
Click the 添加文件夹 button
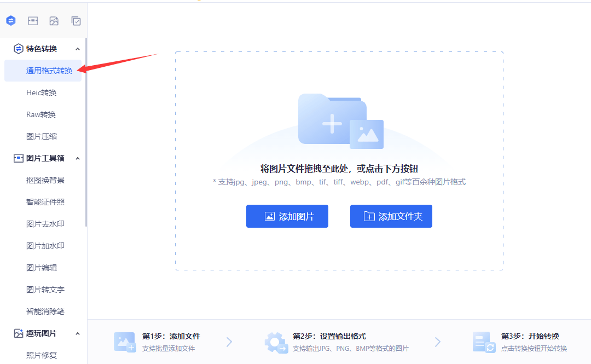(x=391, y=216)
